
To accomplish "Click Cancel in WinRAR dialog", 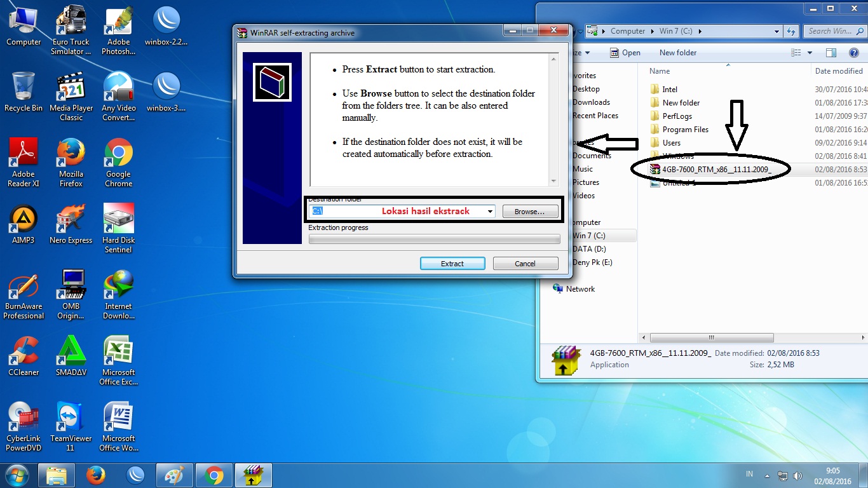I will [525, 263].
